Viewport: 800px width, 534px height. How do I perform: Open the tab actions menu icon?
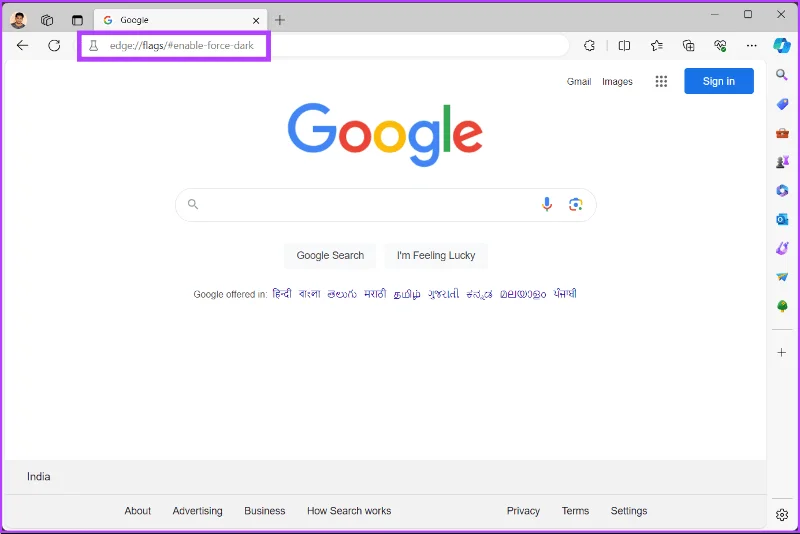(x=77, y=20)
